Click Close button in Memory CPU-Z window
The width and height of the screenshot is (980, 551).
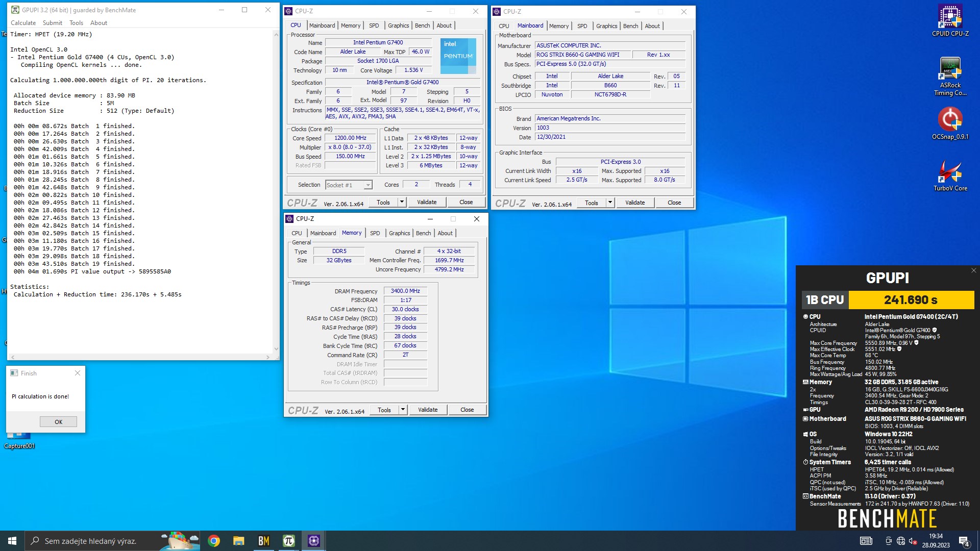467,410
